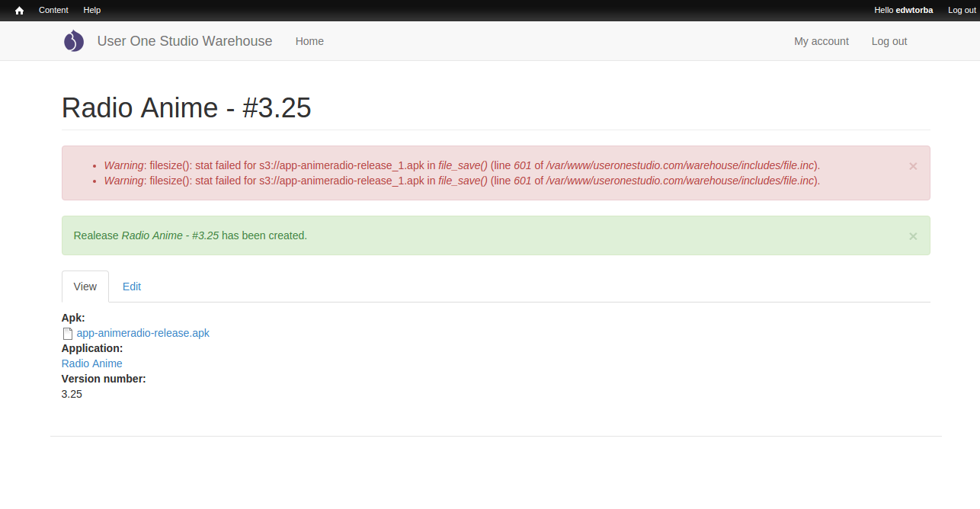Switch to the Edit tab
Screen dimensions: 980x509
coord(132,287)
